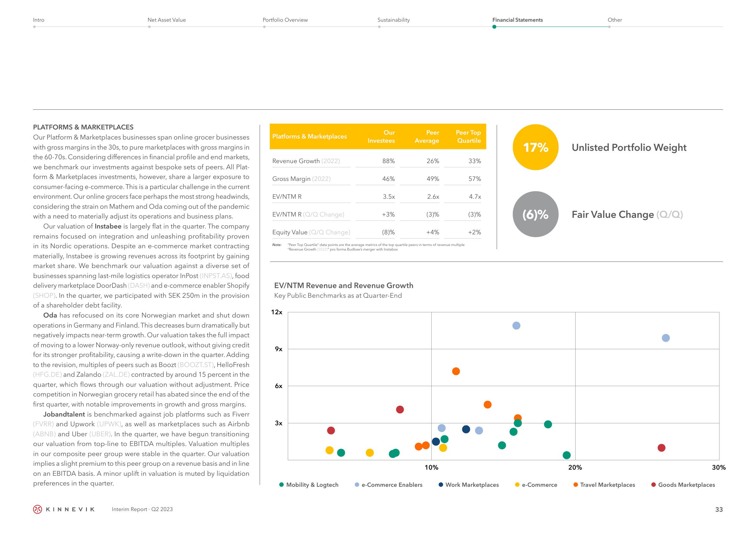This screenshot has height=535, width=756.
Task: Click the 49% Gross Margin peer average
Action: (x=433, y=179)
